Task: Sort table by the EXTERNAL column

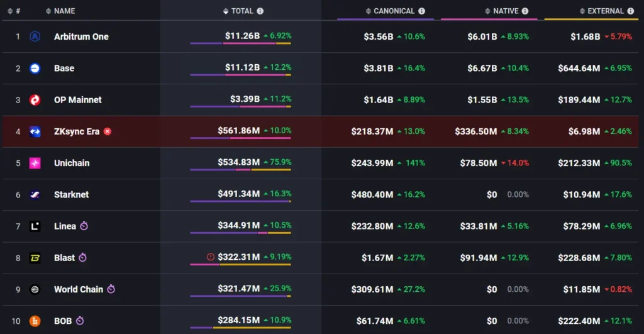Action: tap(602, 11)
